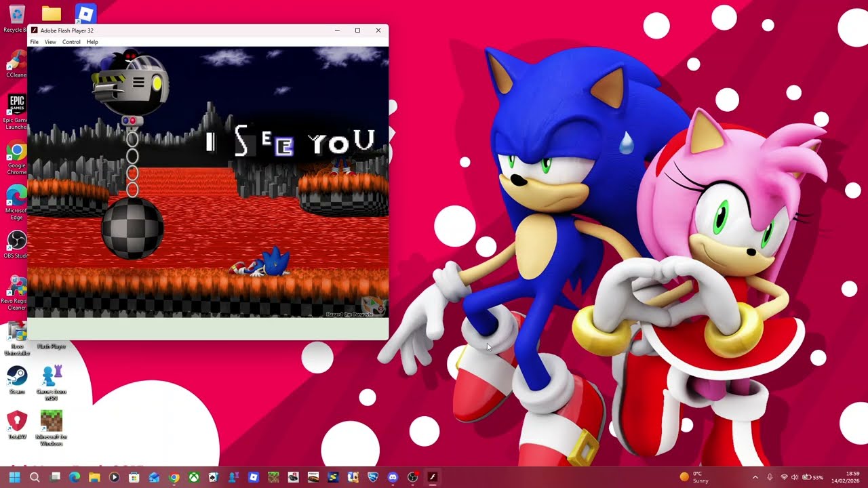Screen dimensions: 868x488
Task: Select the CCleaner desktop shortcut
Action: click(16, 65)
